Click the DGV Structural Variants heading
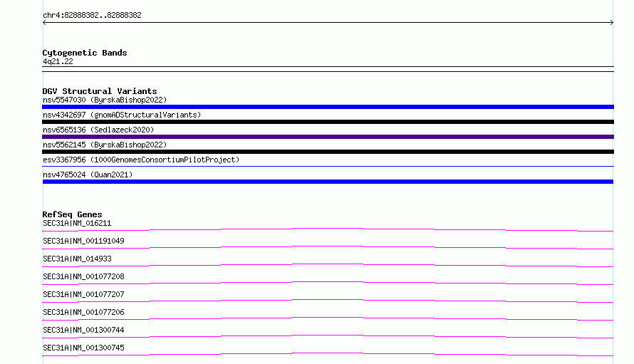 [x=100, y=91]
